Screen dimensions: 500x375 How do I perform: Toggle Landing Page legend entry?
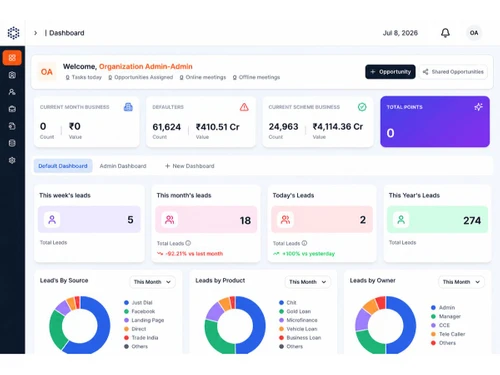tap(144, 320)
